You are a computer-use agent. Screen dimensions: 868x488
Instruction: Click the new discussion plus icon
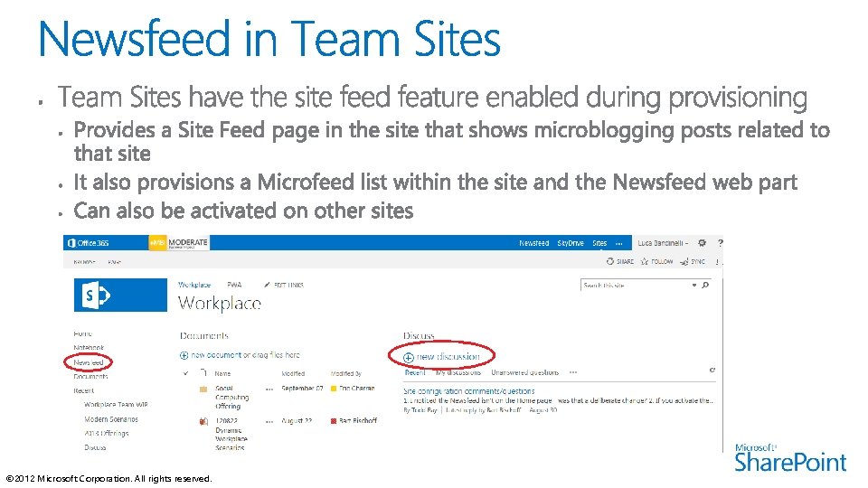[409, 358]
